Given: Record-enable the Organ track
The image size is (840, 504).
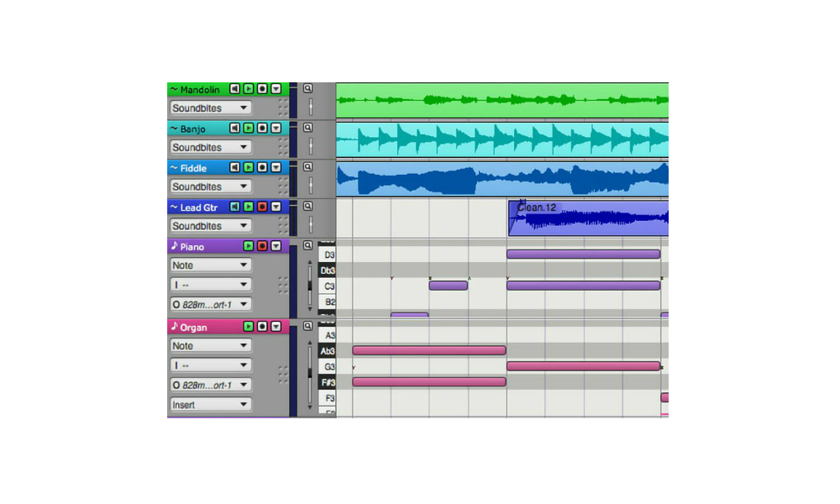Looking at the screenshot, I should [x=262, y=326].
